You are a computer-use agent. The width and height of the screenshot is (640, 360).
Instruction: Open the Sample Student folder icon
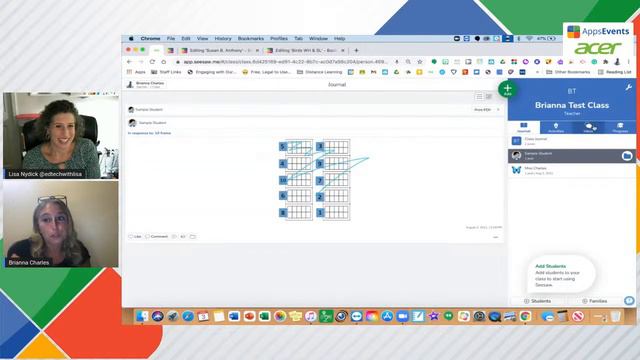point(627,156)
